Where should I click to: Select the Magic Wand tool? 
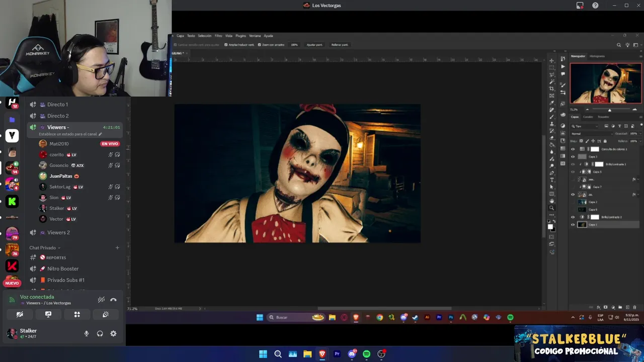552,81
